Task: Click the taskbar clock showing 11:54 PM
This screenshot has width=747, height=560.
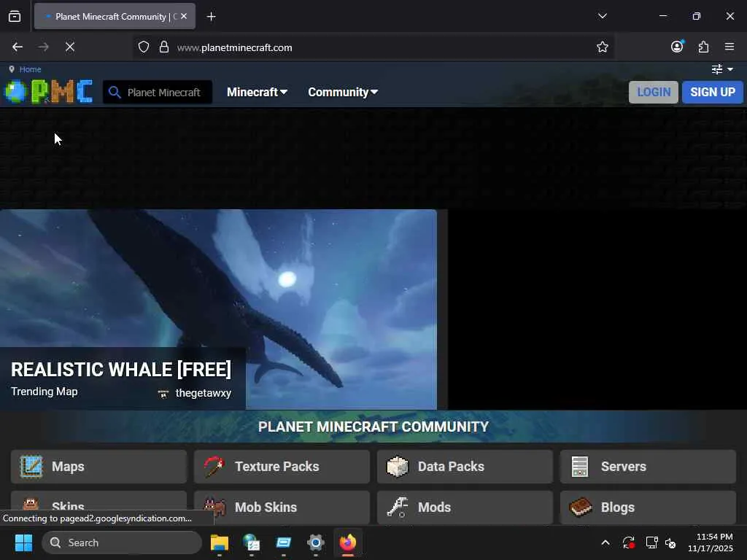Action: click(x=711, y=542)
